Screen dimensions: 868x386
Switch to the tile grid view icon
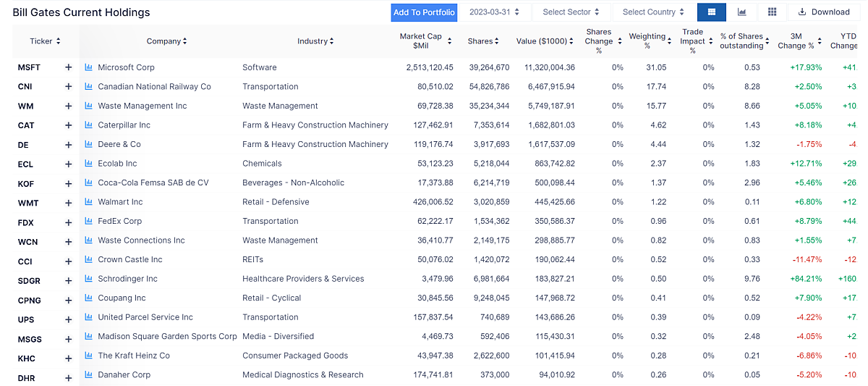point(773,12)
